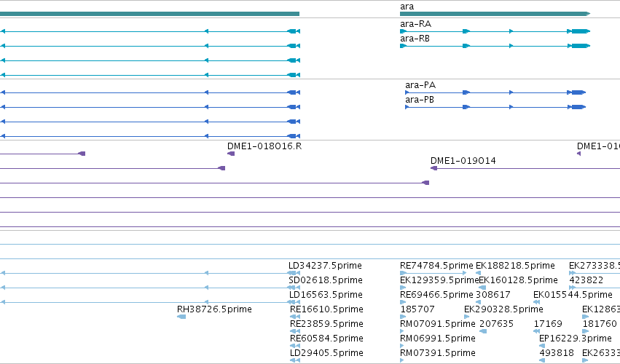Select the ara-RB transcript label
Viewport: 620px width, 364px height.
click(415, 39)
